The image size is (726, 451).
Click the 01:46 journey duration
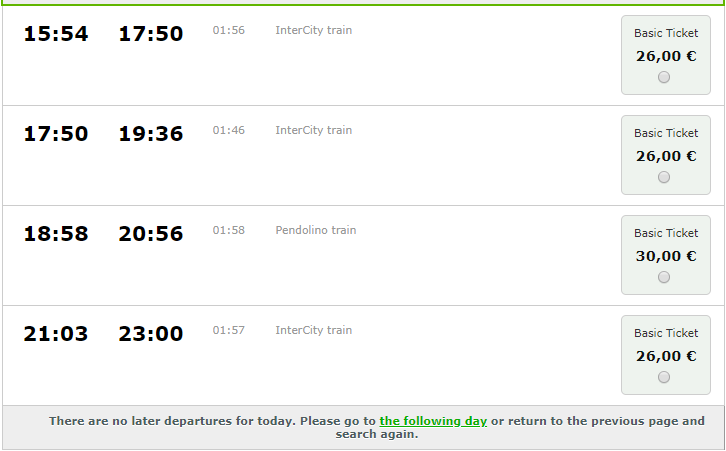click(x=229, y=130)
